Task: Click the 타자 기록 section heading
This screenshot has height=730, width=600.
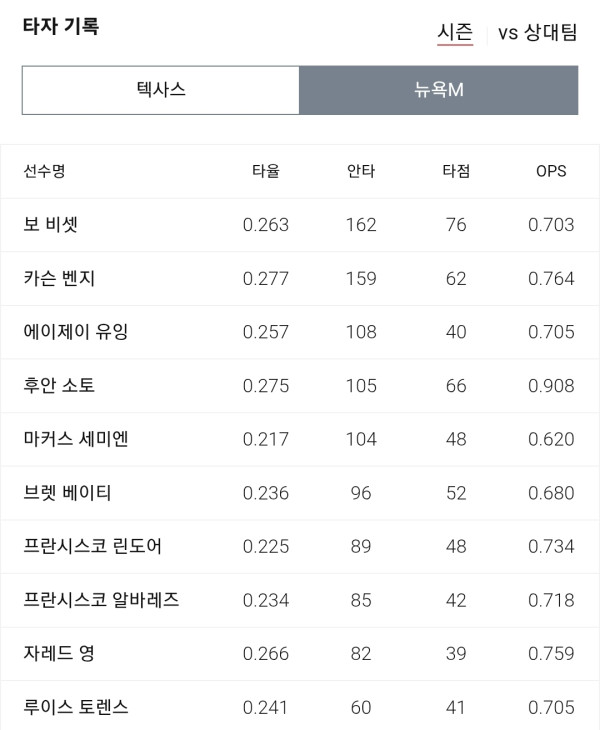Action: pyautogui.click(x=61, y=26)
